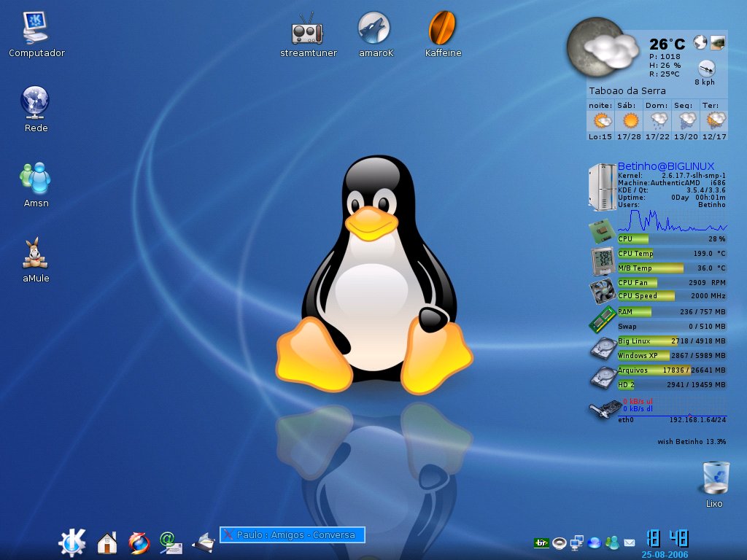
Task: Click the wish Betinho 13.3% process text
Action: 692,442
